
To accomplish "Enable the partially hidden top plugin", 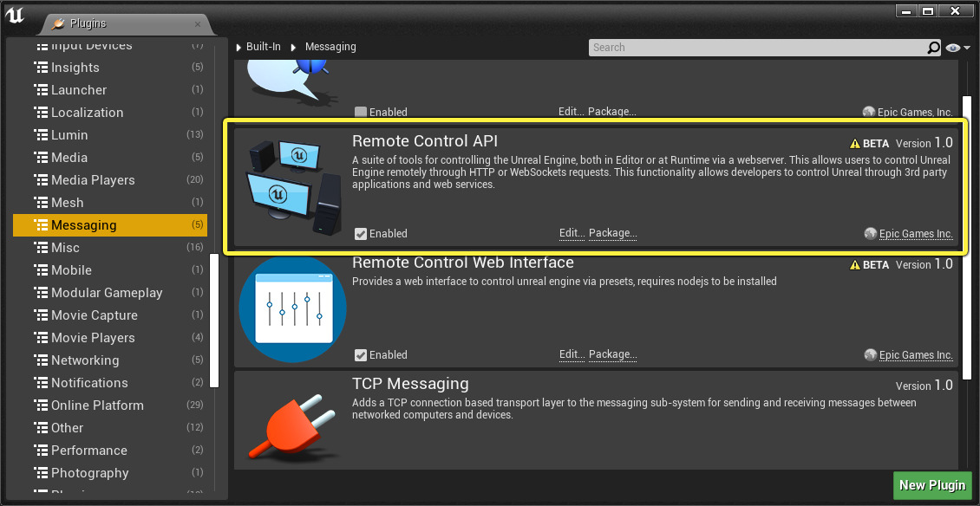I will tap(361, 113).
